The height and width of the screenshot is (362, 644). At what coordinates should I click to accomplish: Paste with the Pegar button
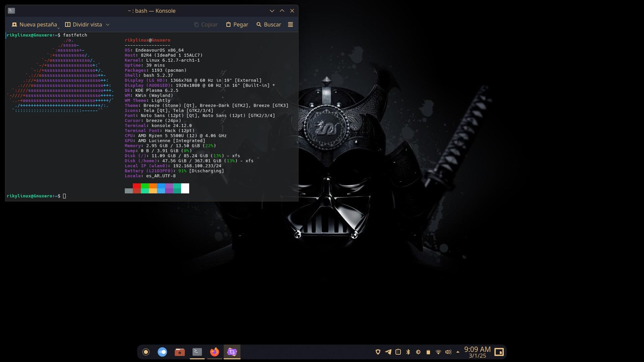click(x=237, y=24)
